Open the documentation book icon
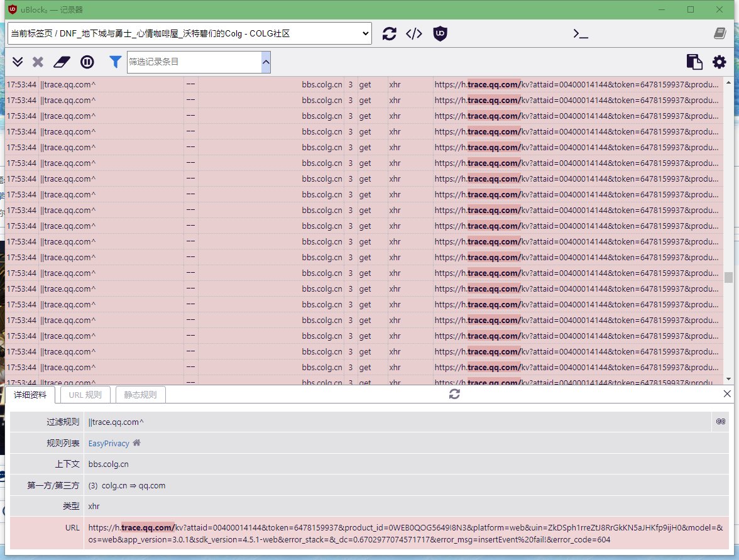 (720, 33)
